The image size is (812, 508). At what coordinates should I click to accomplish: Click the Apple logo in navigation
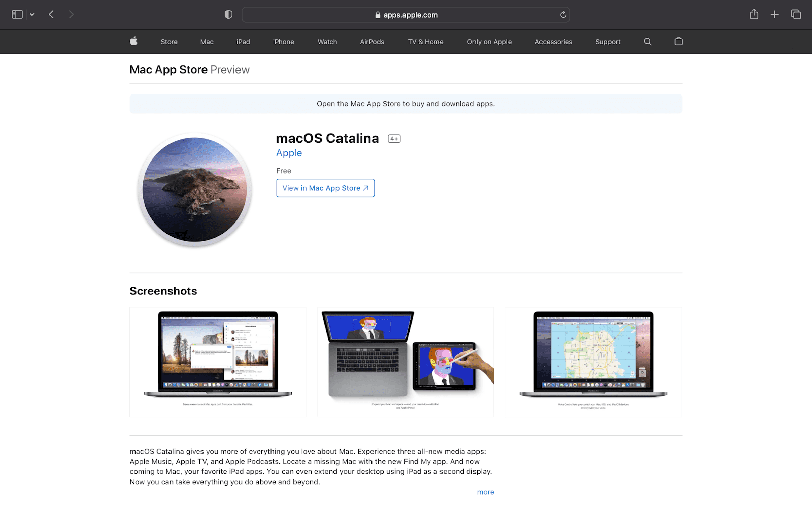pyautogui.click(x=133, y=41)
